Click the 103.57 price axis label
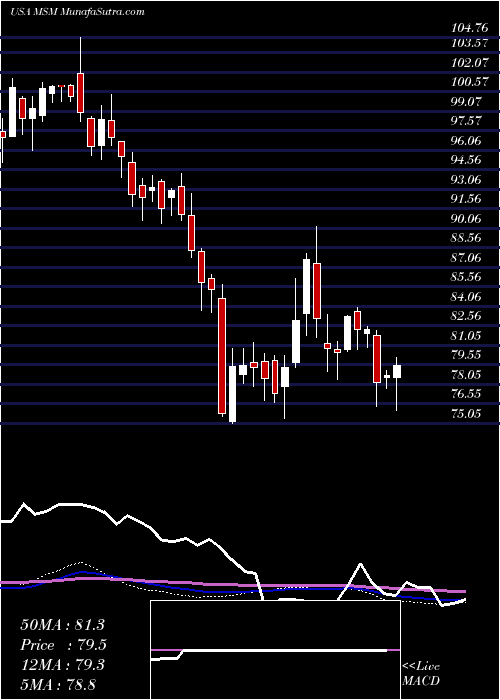The width and height of the screenshot is (500, 700). click(472, 44)
